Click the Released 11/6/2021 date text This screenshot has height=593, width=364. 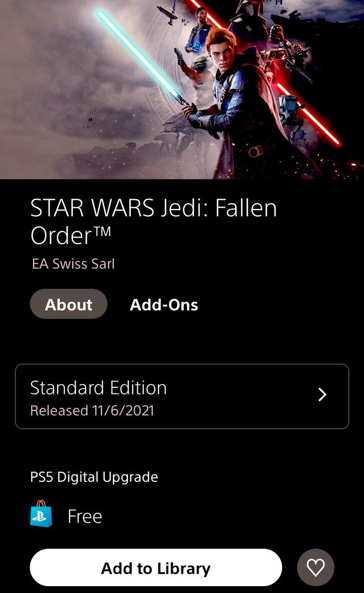(92, 411)
